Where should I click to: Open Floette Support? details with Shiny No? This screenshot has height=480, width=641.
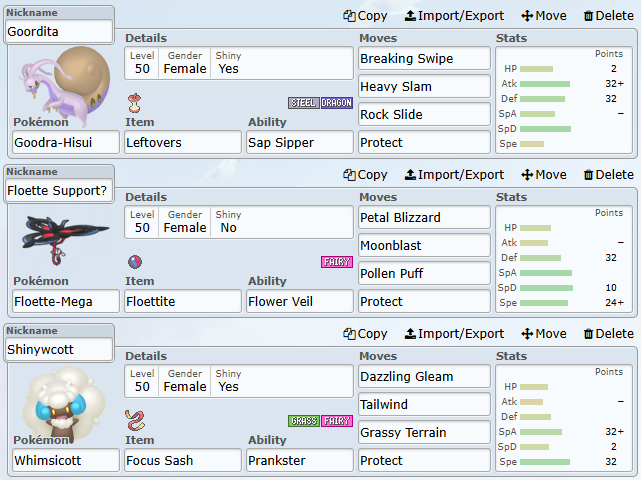[x=239, y=222]
